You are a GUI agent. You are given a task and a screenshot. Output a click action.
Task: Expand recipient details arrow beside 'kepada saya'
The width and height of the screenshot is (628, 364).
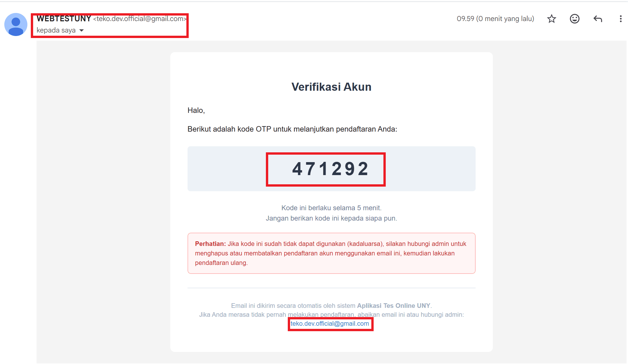click(x=82, y=31)
